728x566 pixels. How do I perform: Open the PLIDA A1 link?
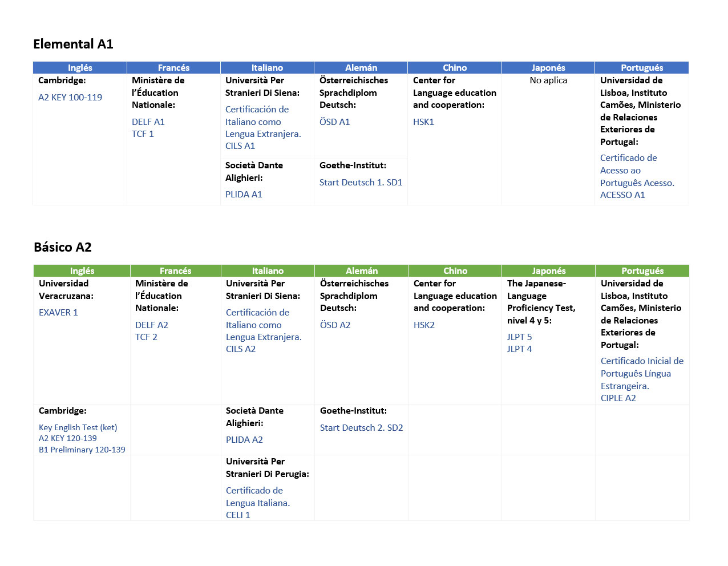[244, 195]
